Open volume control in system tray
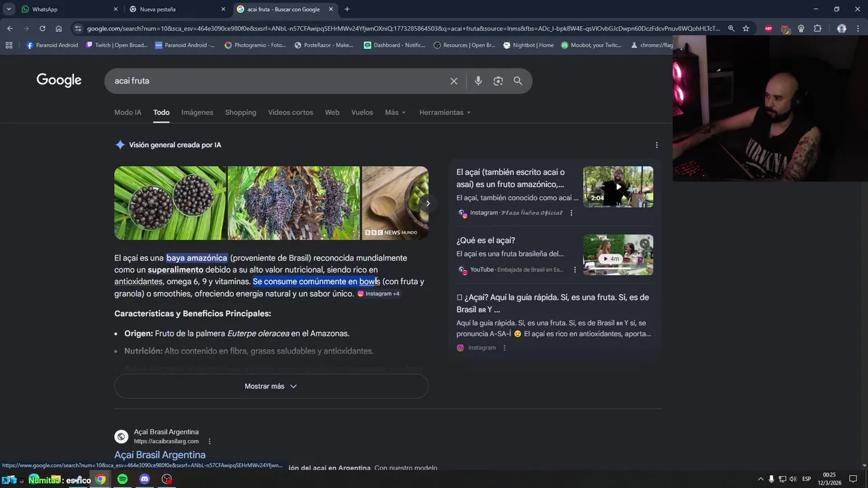 [793, 479]
